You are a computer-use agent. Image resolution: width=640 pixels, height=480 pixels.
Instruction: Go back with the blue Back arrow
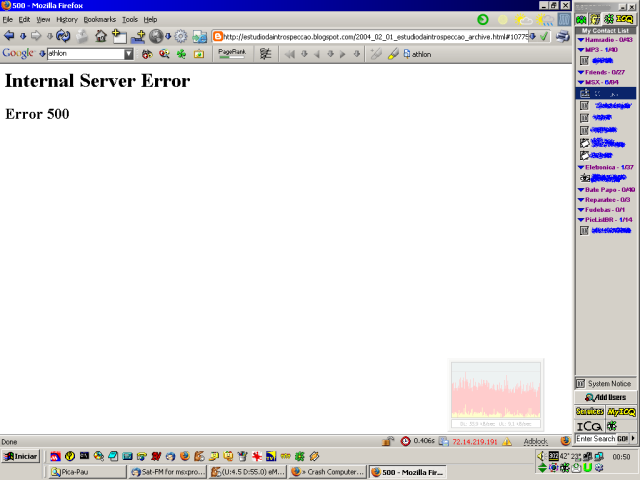[9, 36]
